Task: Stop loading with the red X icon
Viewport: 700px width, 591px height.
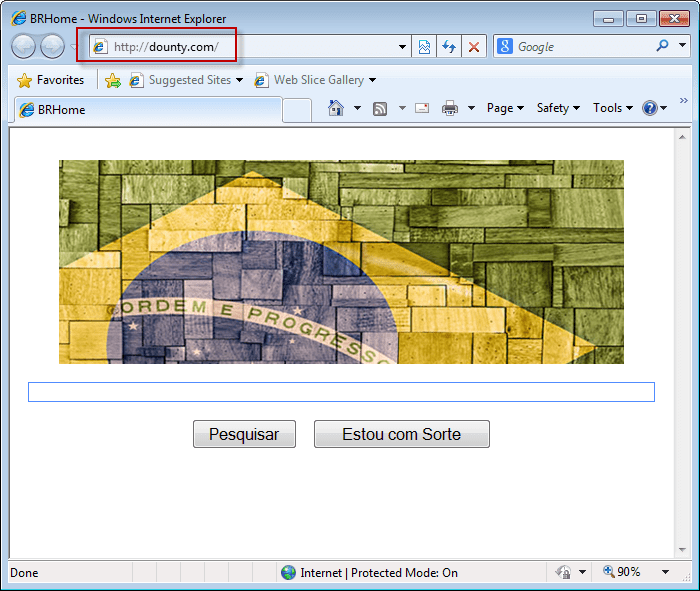Action: [x=474, y=46]
